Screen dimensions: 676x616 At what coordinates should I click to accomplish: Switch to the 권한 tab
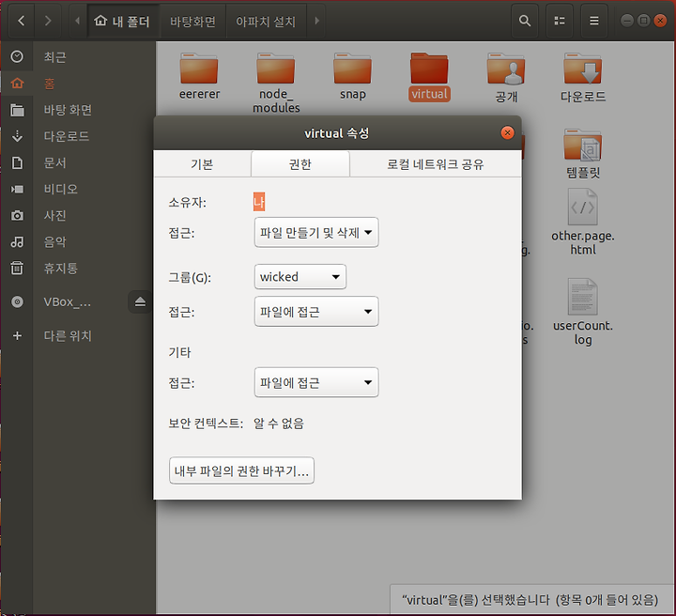click(300, 163)
